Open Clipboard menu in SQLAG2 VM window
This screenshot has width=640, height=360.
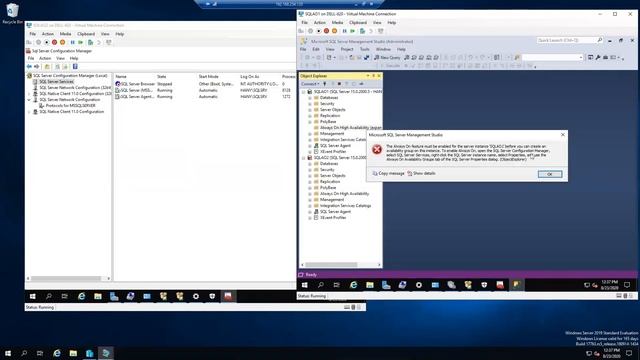(86, 34)
